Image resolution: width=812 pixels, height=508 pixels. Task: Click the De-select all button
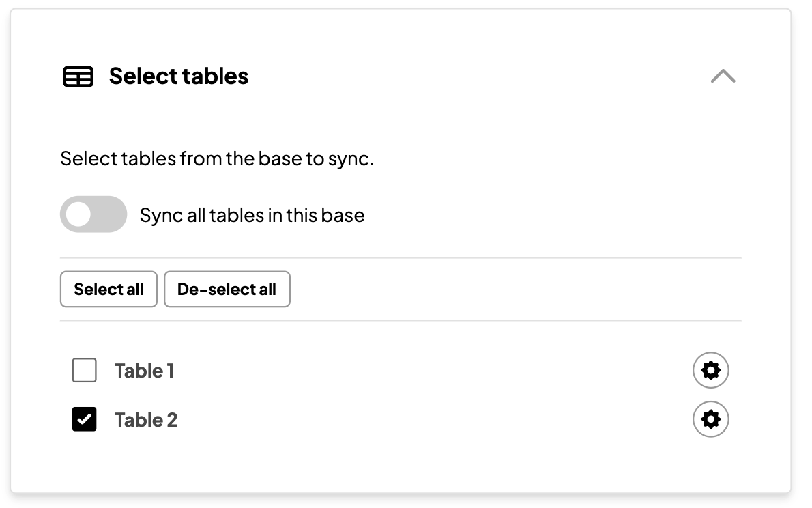tap(227, 289)
